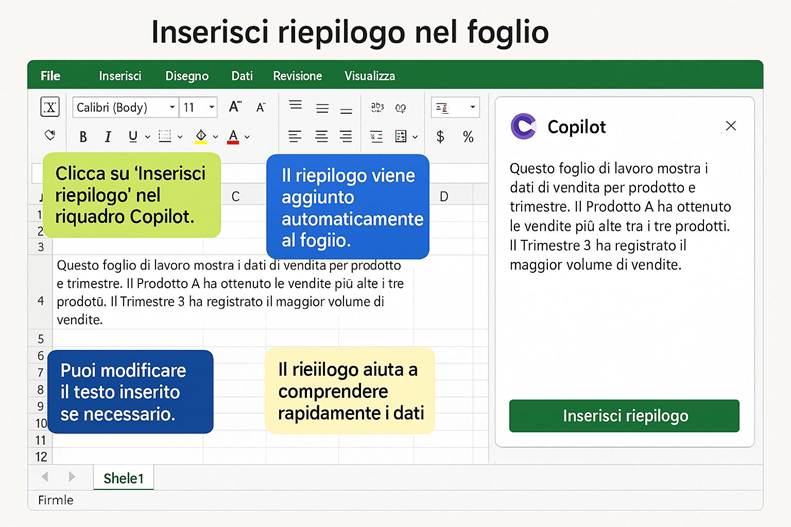Go to previous sheet arrow

click(x=45, y=477)
